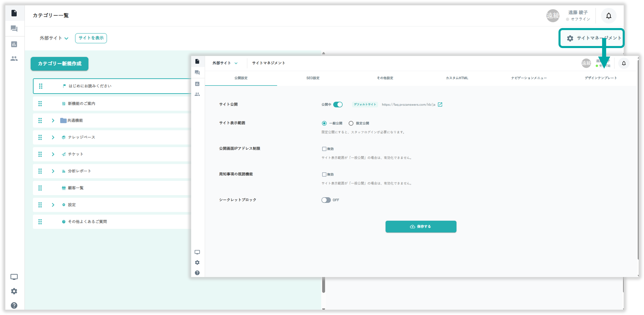Open the settings gear at left sidebar bottom

click(14, 291)
